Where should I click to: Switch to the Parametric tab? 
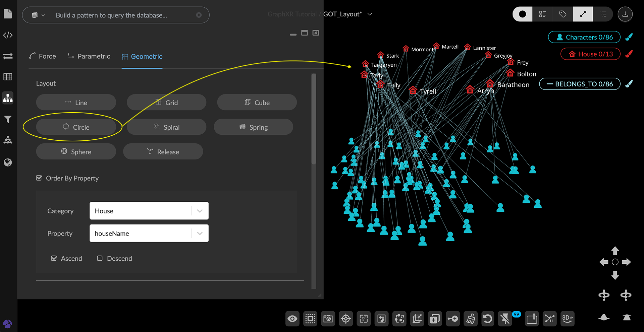click(89, 56)
